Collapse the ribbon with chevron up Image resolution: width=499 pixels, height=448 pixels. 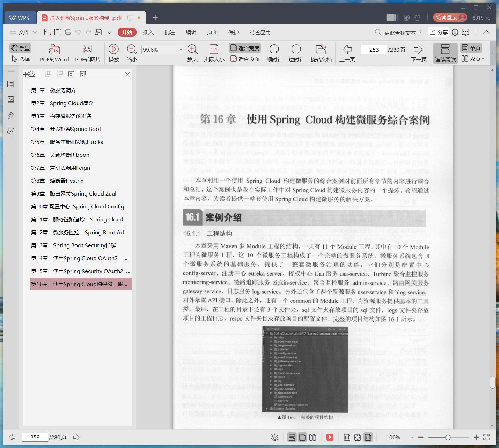[x=486, y=32]
